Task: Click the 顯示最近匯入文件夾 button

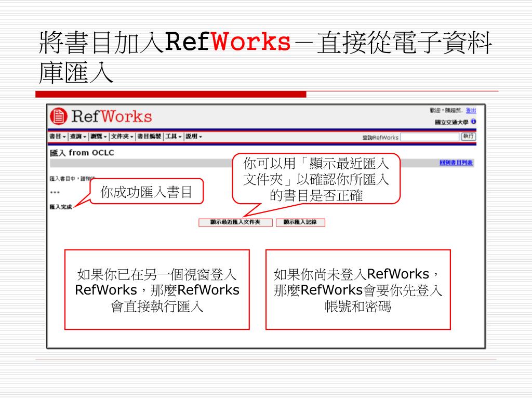Action: (235, 222)
